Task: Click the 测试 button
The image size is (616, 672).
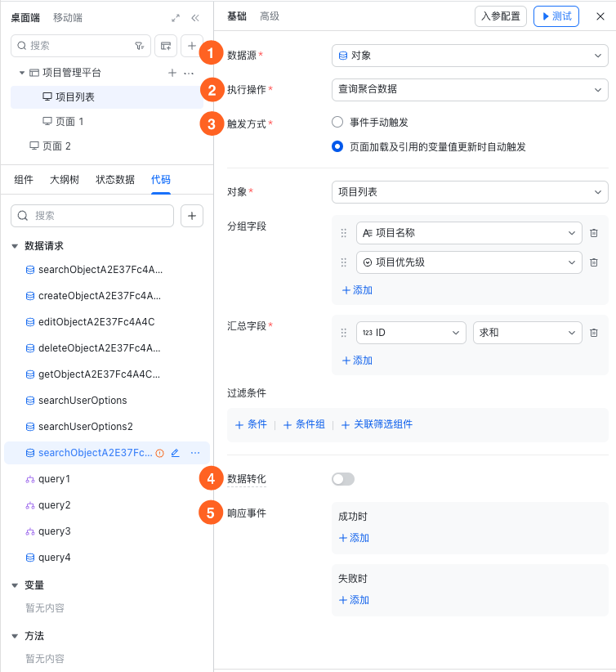Action: pyautogui.click(x=556, y=16)
